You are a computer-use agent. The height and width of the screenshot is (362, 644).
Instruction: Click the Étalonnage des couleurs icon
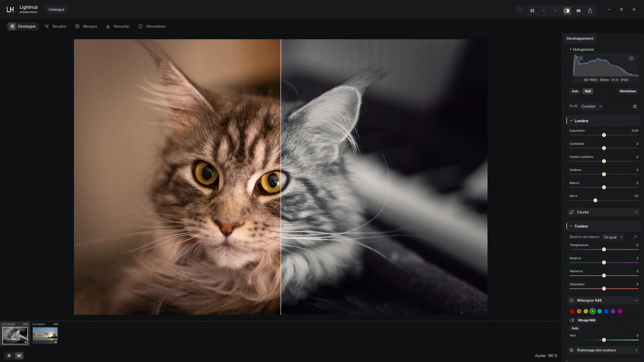571,350
